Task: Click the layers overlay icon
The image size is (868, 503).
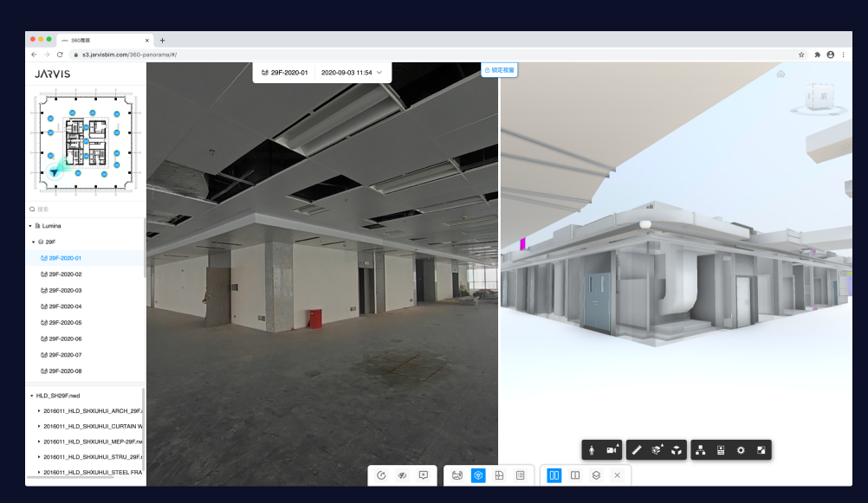Action: click(596, 475)
